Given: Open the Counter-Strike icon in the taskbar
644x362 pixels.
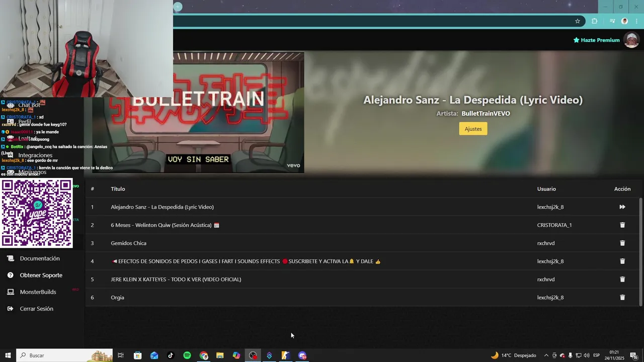Looking at the screenshot, I should tap(286, 355).
